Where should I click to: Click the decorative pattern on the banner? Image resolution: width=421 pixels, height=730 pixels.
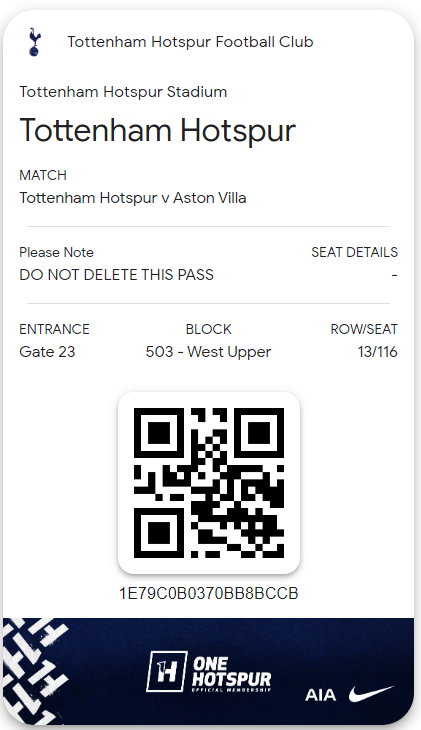[x=35, y=670]
